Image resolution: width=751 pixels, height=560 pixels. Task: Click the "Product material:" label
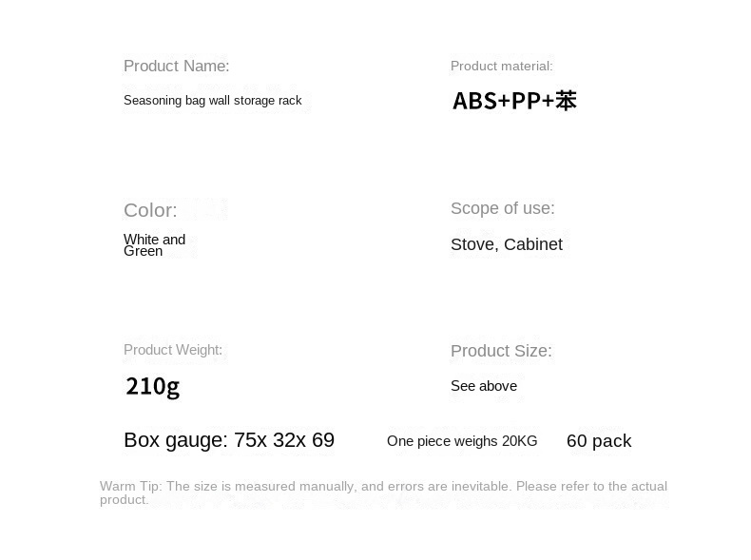click(x=501, y=67)
